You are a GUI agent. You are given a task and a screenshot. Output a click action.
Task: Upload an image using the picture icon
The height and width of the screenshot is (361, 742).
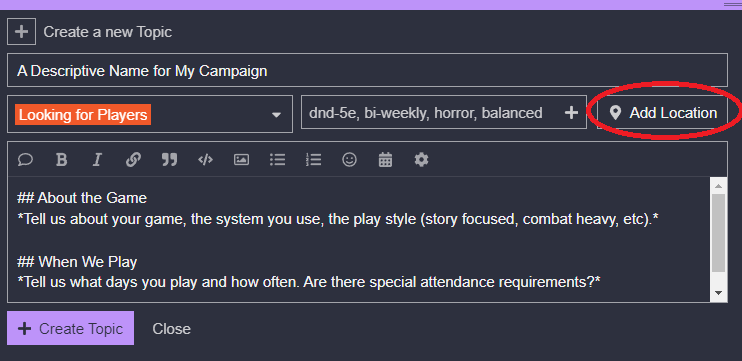coord(241,160)
